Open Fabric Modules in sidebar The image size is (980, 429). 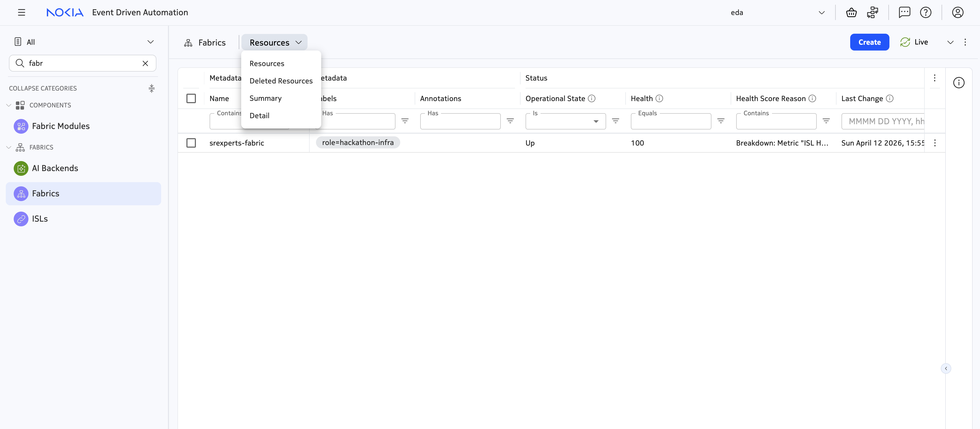83,126
